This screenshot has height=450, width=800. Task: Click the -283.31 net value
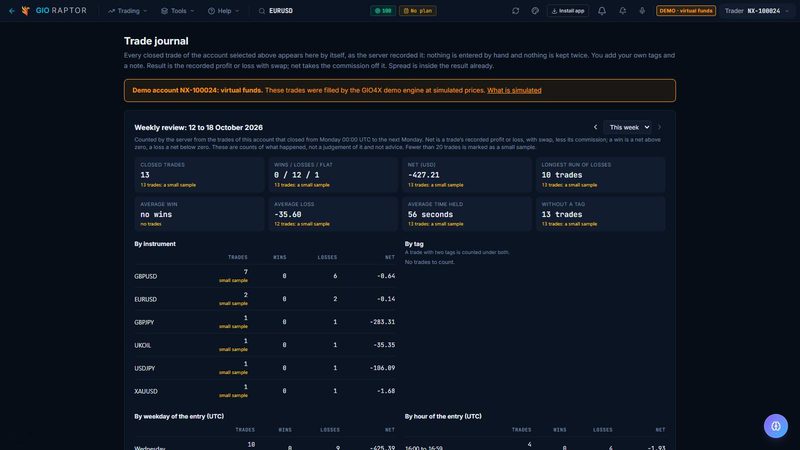coord(382,322)
